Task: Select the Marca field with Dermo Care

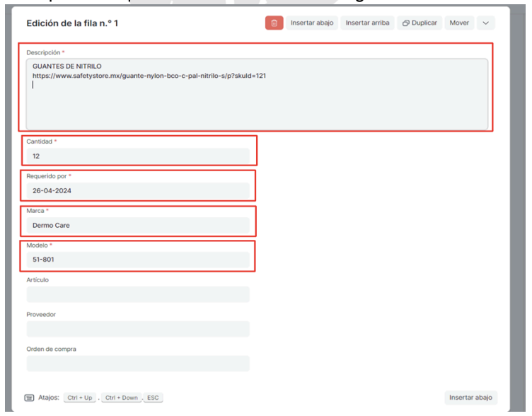Action: coord(138,225)
